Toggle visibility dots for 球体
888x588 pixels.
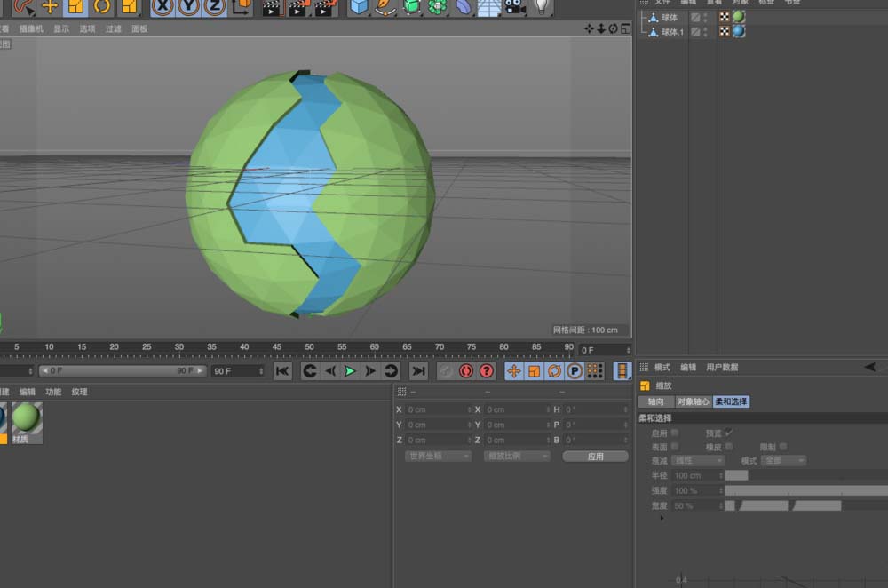coord(705,18)
